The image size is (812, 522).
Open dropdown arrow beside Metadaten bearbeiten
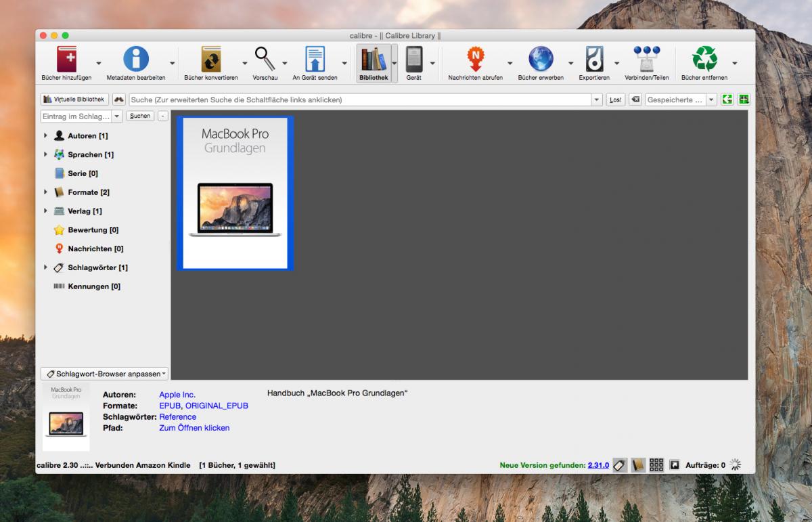pyautogui.click(x=172, y=63)
